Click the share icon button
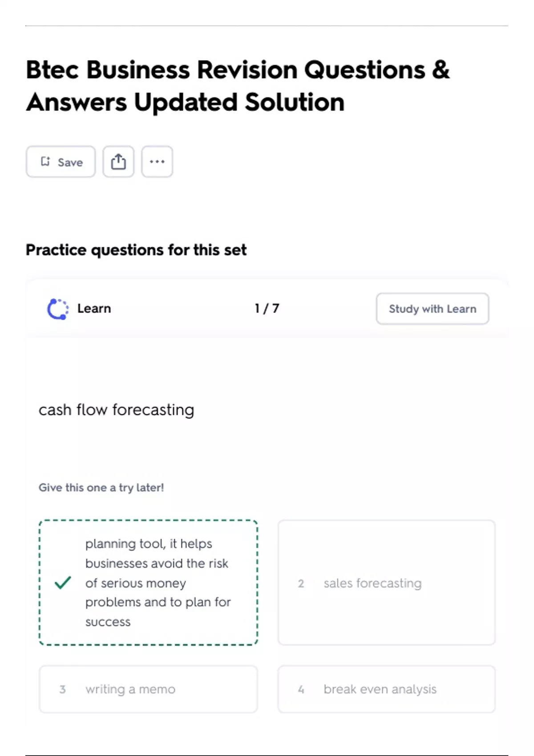Screen dimensions: 534x756 tap(118, 162)
